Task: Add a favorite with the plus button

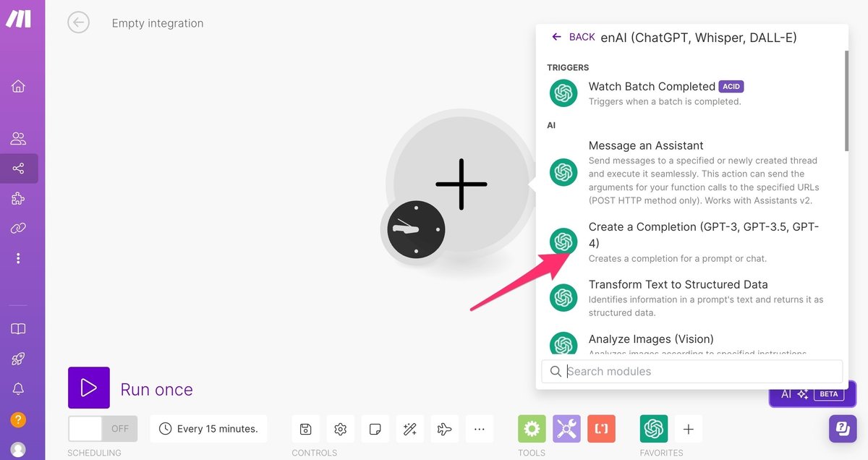Action: [689, 429]
